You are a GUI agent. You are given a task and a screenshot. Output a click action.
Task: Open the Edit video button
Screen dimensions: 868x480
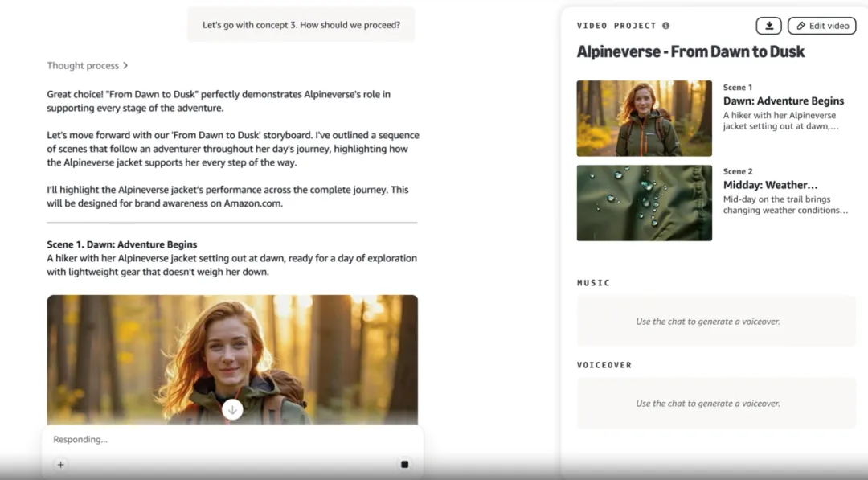click(822, 26)
